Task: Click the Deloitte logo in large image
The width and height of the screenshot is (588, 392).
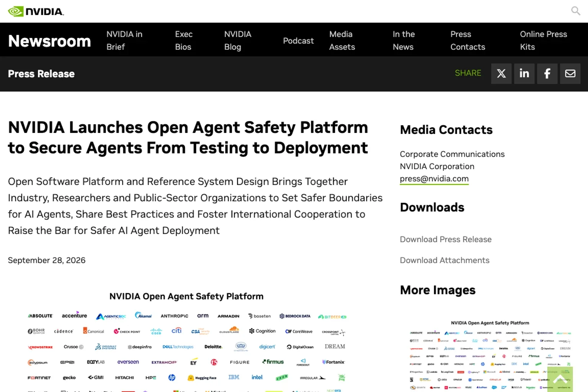Action: click(x=213, y=346)
